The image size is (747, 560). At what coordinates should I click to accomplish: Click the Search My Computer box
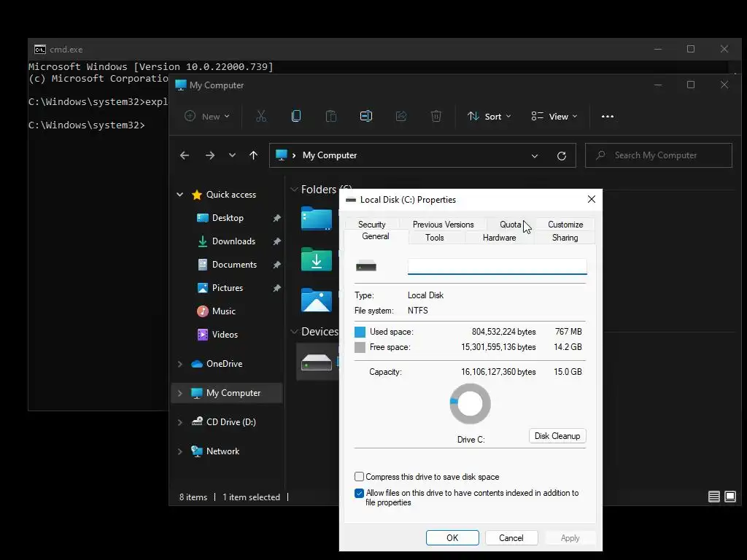[659, 155]
